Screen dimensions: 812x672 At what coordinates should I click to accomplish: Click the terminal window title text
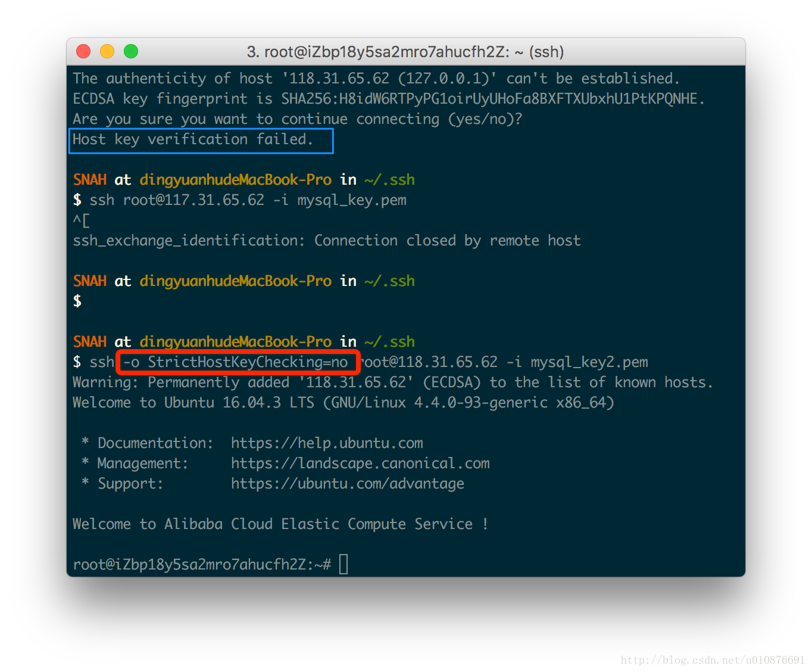pyautogui.click(x=405, y=52)
